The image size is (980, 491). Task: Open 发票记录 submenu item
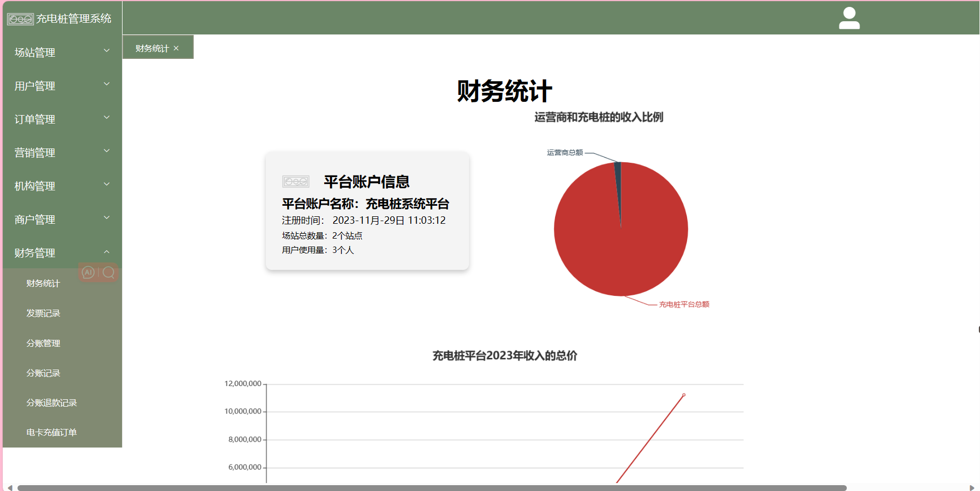(x=63, y=313)
